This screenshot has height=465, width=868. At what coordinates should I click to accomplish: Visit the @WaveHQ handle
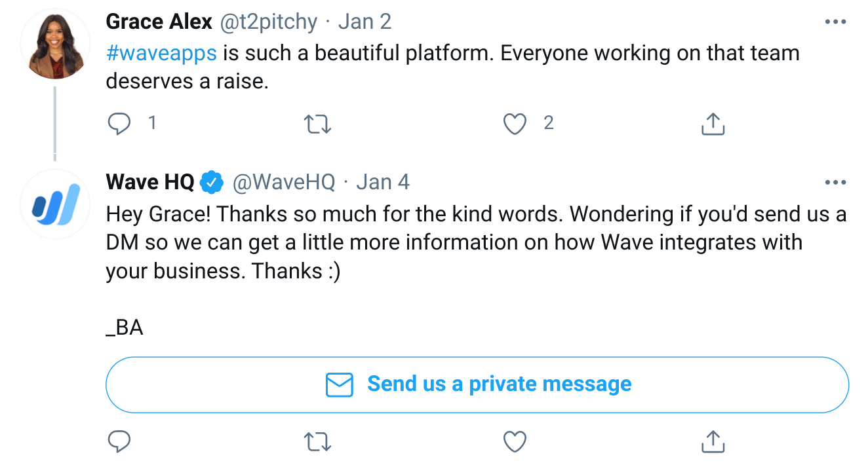point(284,182)
